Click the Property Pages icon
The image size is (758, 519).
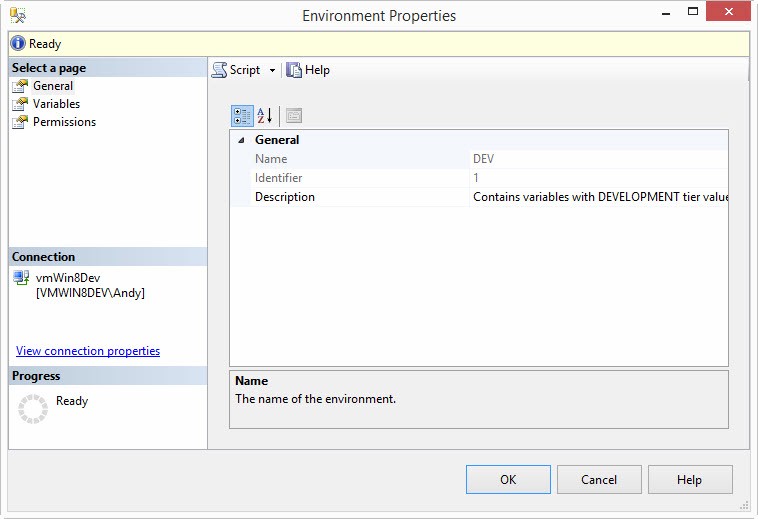click(294, 115)
